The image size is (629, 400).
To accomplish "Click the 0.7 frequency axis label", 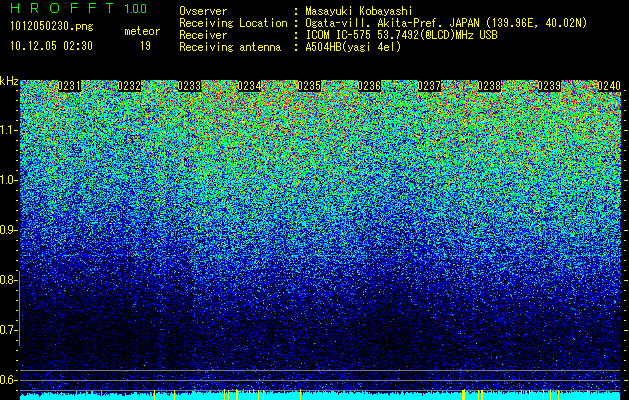I will click(x=8, y=330).
